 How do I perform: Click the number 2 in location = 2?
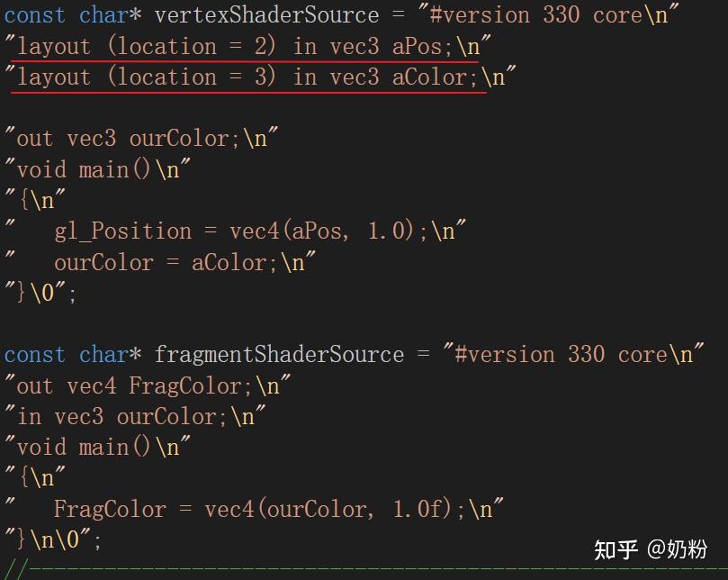(x=260, y=46)
